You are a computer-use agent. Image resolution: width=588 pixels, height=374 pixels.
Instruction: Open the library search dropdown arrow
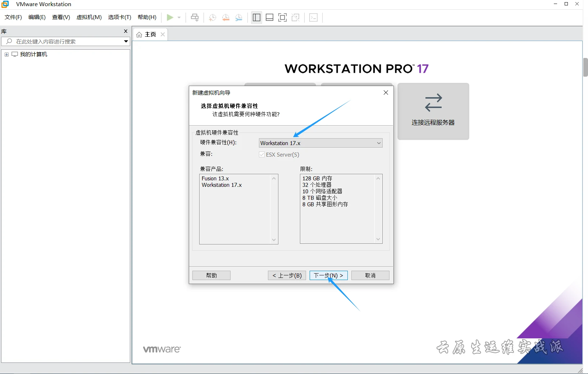click(x=126, y=41)
